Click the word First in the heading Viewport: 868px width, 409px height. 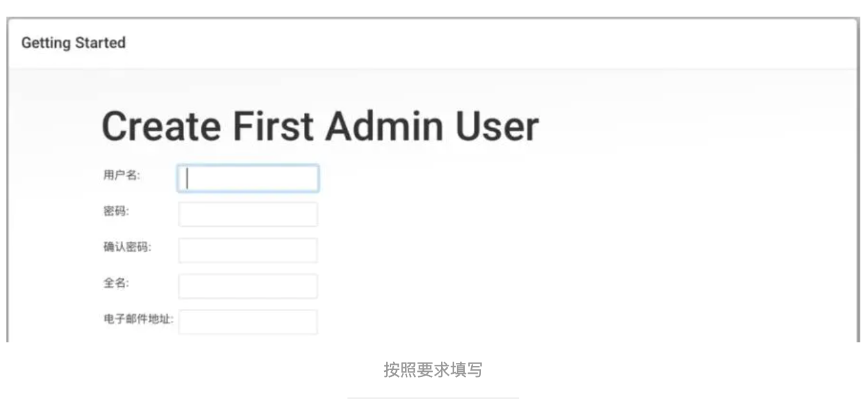tap(274, 126)
